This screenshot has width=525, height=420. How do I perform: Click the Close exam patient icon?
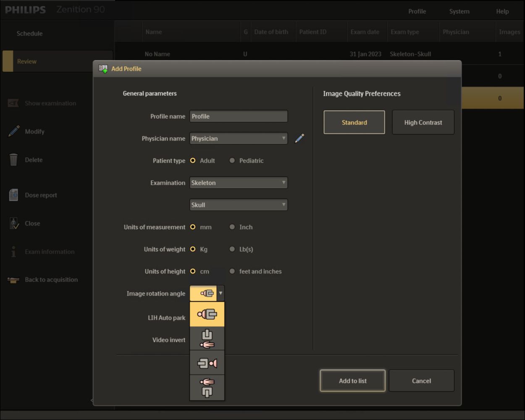tap(14, 223)
